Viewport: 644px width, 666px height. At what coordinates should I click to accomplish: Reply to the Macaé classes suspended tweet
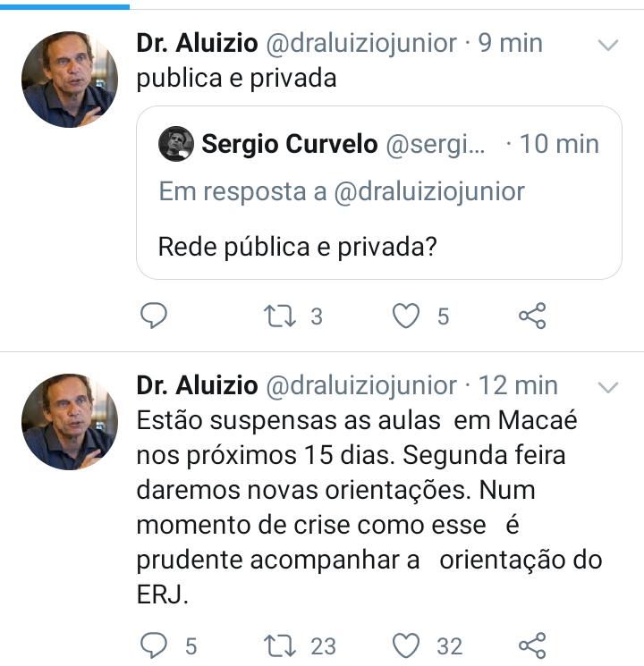tap(155, 645)
